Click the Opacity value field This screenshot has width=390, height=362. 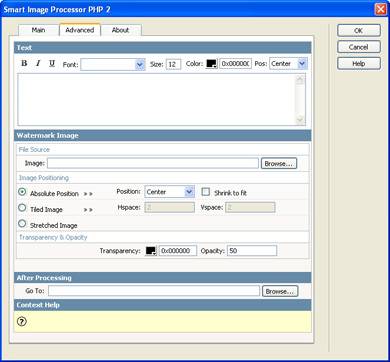(x=252, y=251)
